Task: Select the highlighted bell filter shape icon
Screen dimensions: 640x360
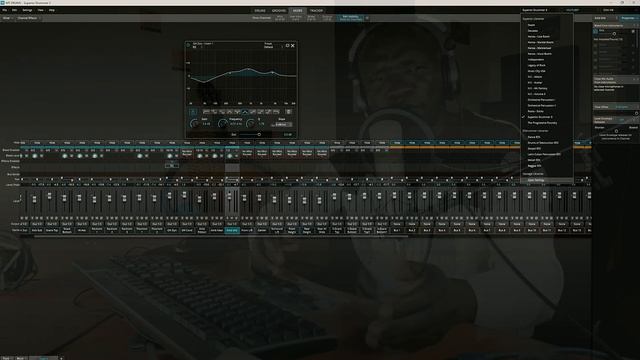Action: tap(245, 111)
